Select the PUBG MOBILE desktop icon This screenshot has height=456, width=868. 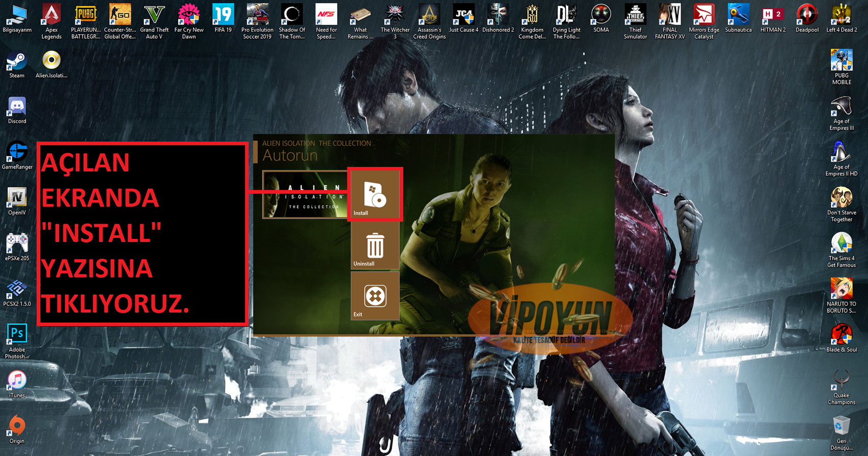841,67
